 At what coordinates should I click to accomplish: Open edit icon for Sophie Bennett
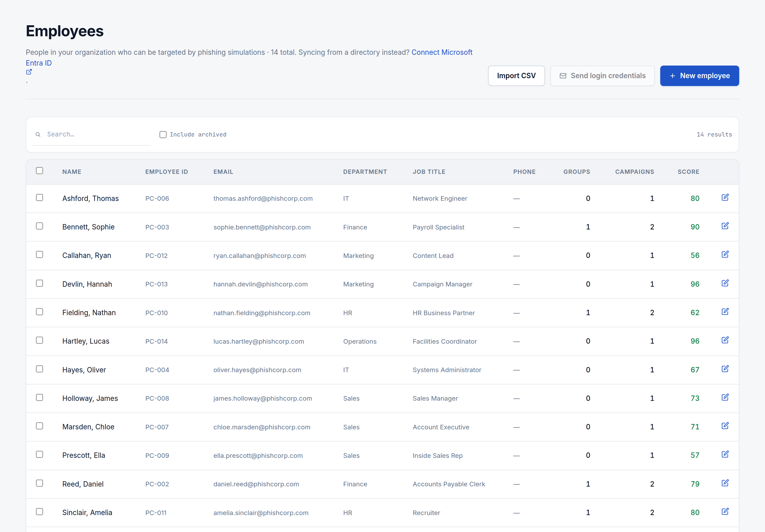pos(725,226)
